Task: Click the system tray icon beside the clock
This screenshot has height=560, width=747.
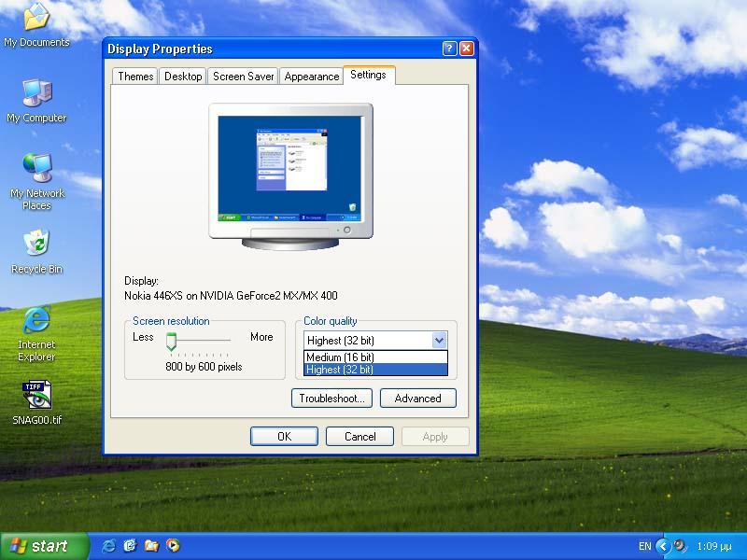Action: coord(681,546)
